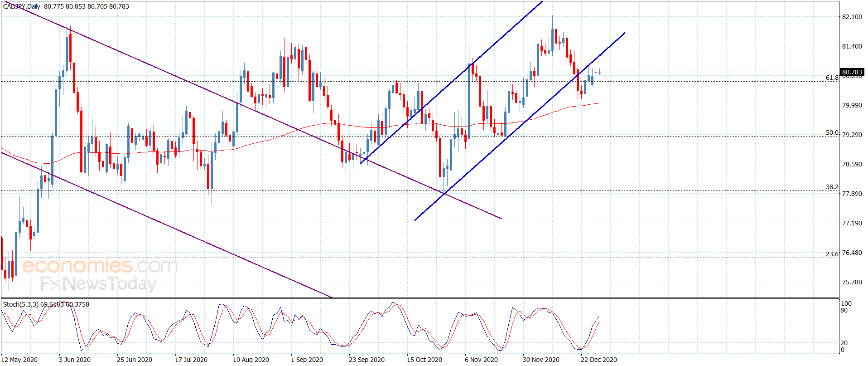Click the 22 Dec 2020 date label

tap(598, 360)
